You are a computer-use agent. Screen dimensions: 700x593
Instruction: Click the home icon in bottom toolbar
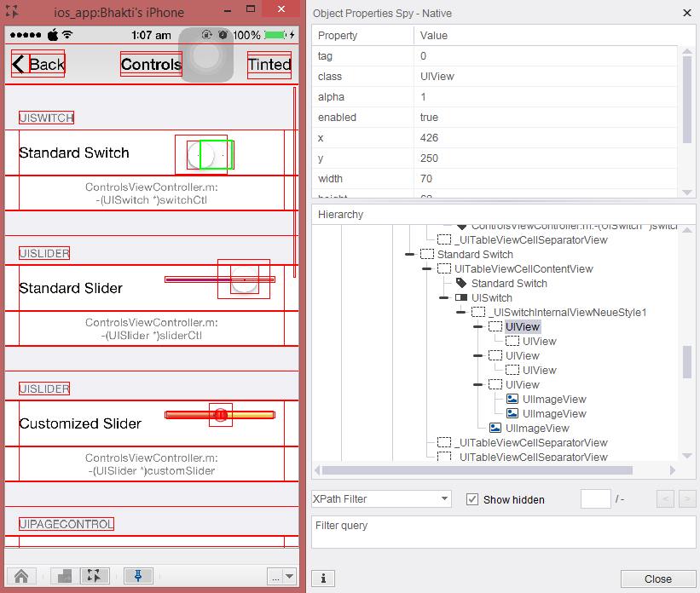(21, 576)
